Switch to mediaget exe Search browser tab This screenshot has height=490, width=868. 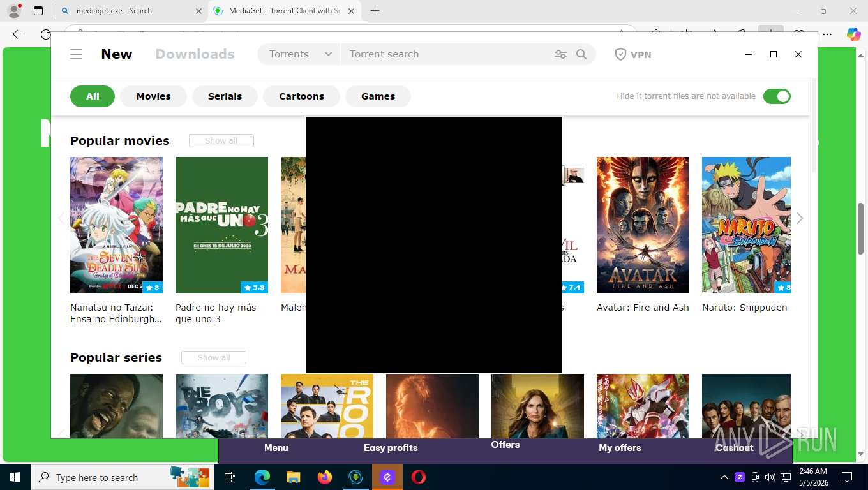[x=131, y=11]
